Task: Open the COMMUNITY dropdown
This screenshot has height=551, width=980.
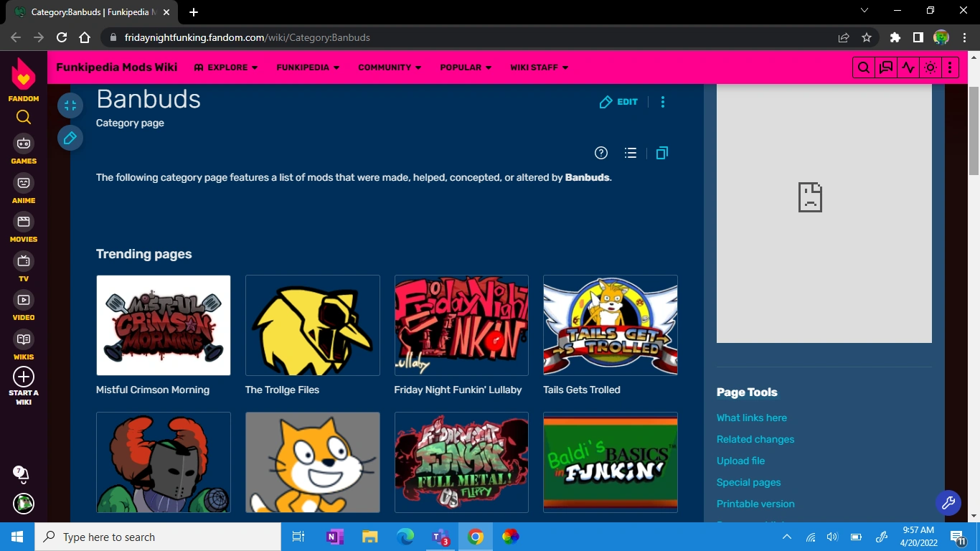Action: coord(390,67)
